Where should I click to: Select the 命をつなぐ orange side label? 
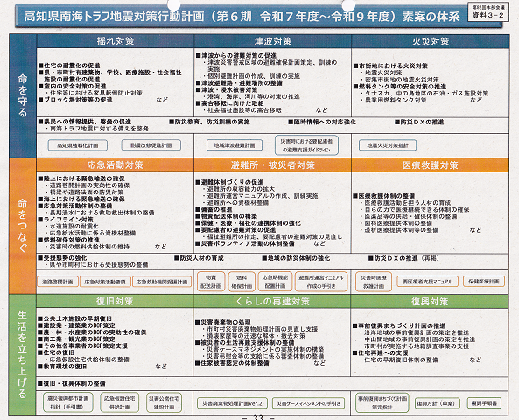click(23, 227)
